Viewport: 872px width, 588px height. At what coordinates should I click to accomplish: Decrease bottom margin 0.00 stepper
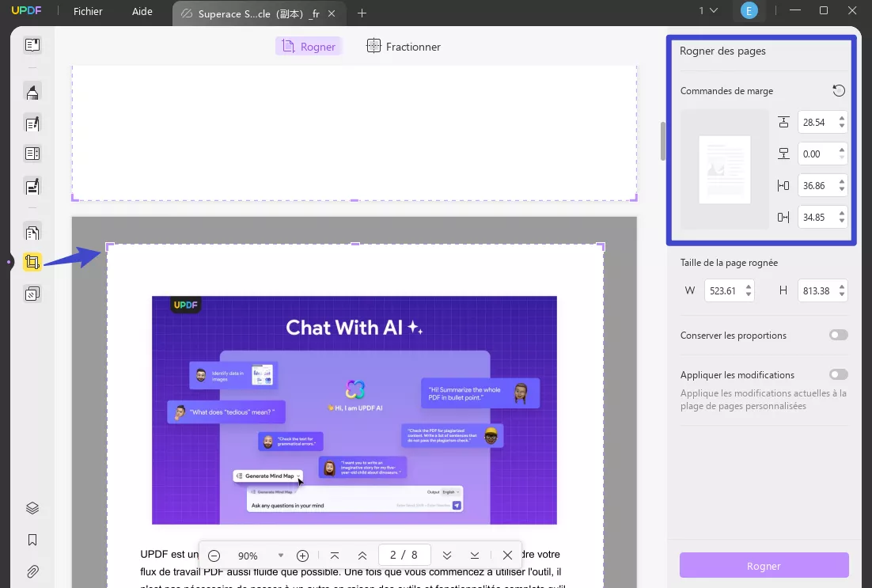tap(841, 157)
